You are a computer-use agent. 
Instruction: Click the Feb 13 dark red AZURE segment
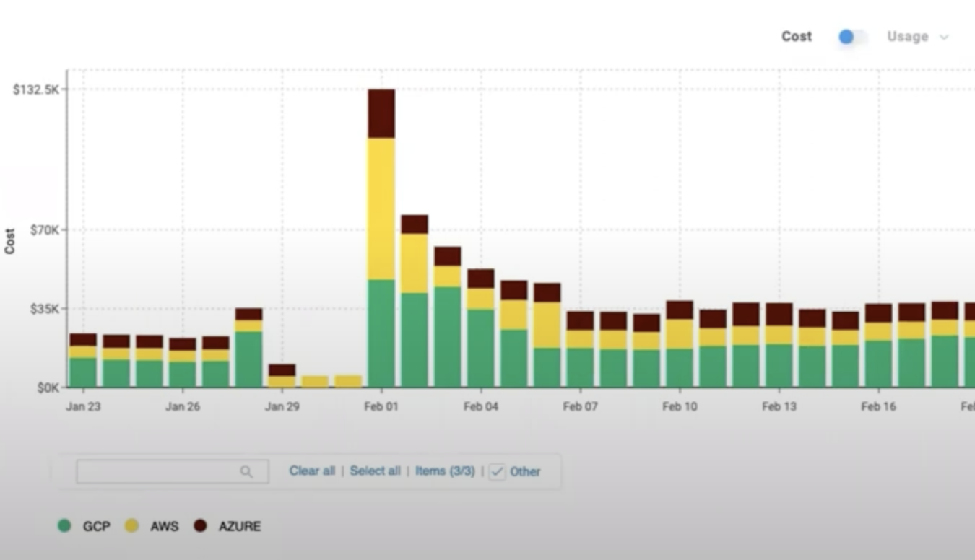click(780, 314)
